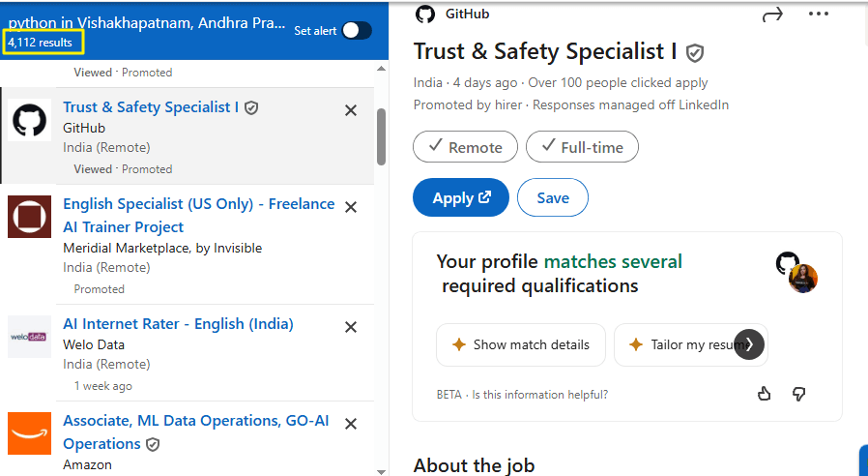Click verified badge on GitHub list item
The height and width of the screenshot is (476, 868).
point(251,107)
